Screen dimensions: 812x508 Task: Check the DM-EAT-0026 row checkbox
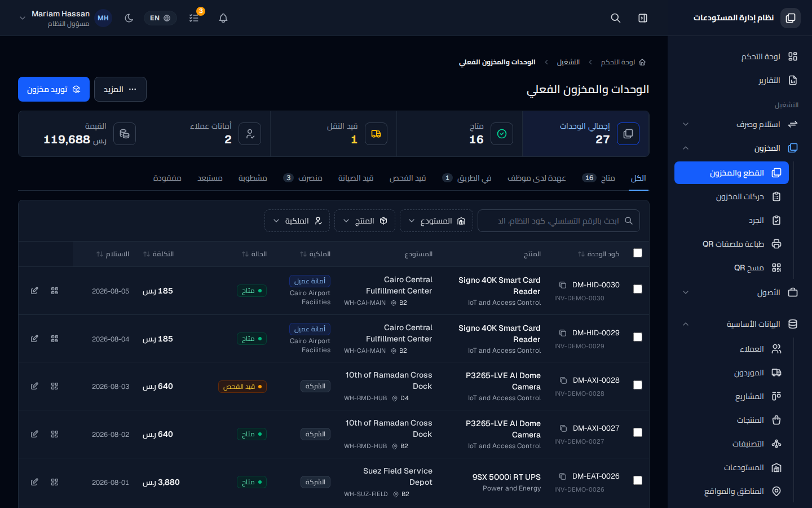pyautogui.click(x=638, y=480)
